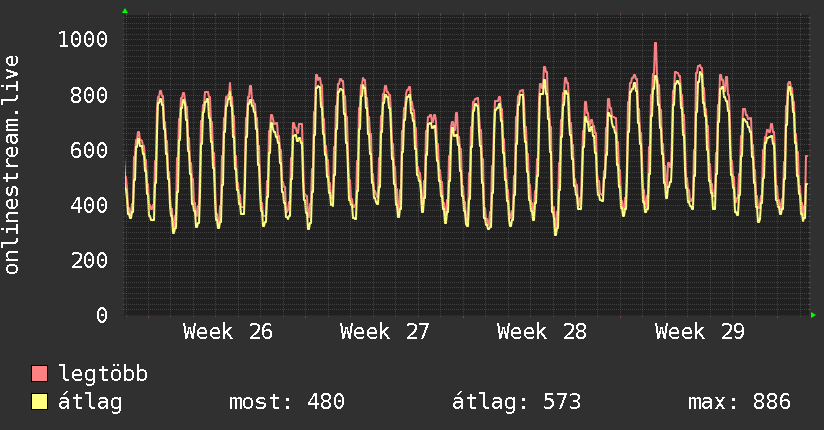
Task: Click the max: 886 statistic
Action: (x=739, y=402)
